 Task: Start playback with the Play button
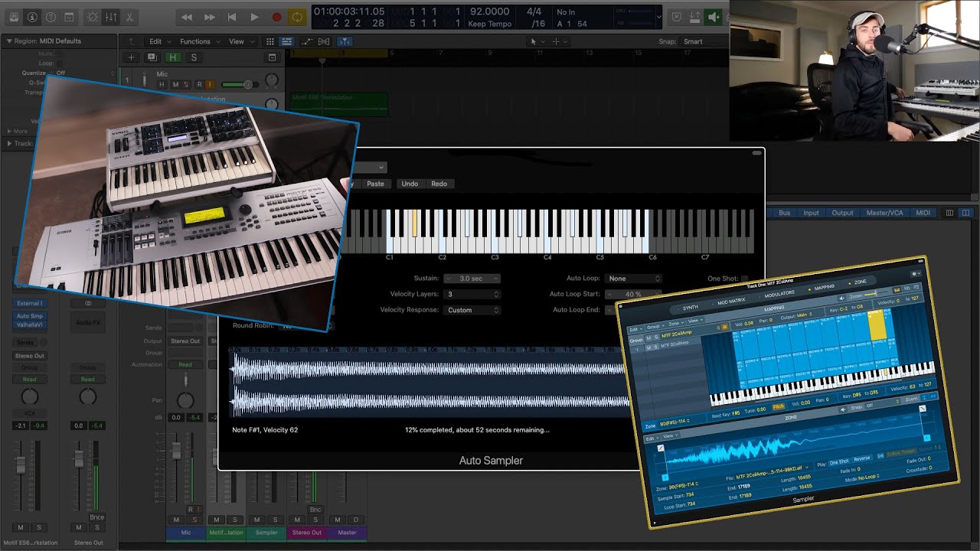tap(254, 17)
